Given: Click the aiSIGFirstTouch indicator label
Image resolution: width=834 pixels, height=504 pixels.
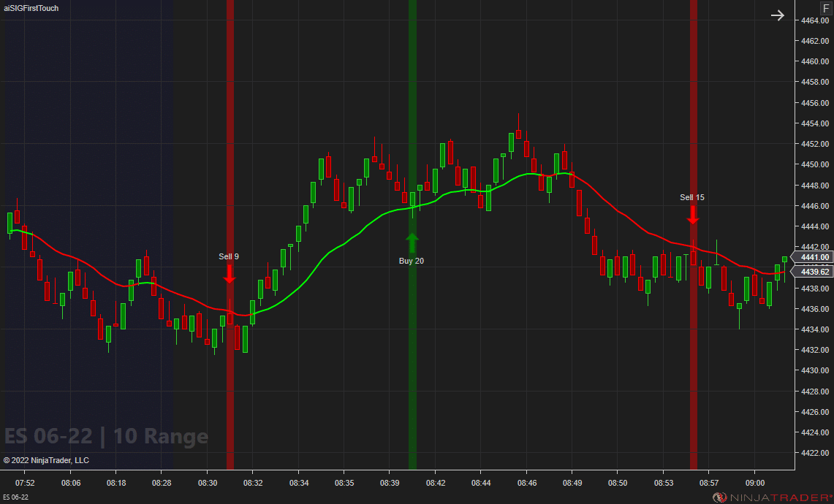Looking at the screenshot, I should [31, 8].
